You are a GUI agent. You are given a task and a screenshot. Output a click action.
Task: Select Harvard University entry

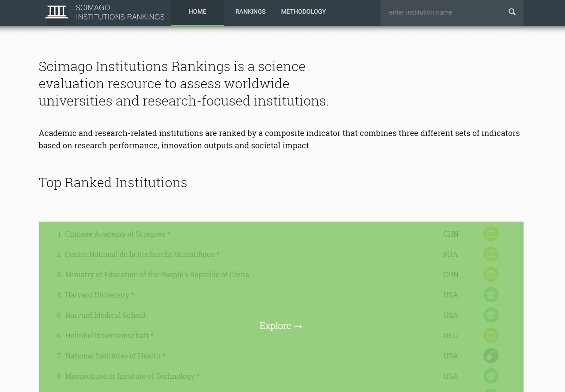tap(99, 295)
